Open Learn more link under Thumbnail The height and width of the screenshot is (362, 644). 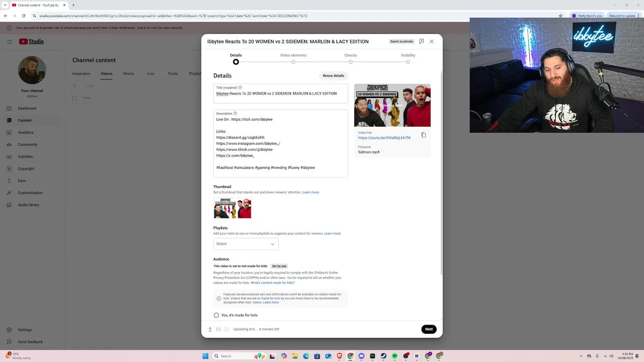pos(311,192)
